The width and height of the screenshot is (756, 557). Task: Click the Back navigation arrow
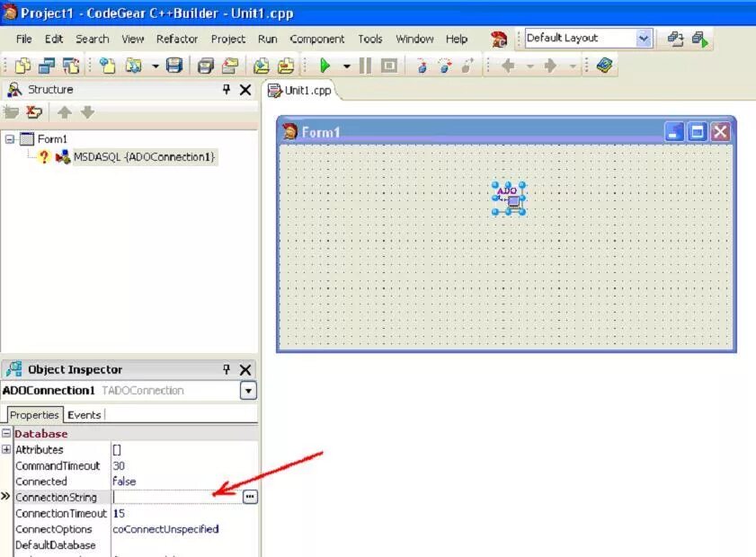tap(508, 65)
